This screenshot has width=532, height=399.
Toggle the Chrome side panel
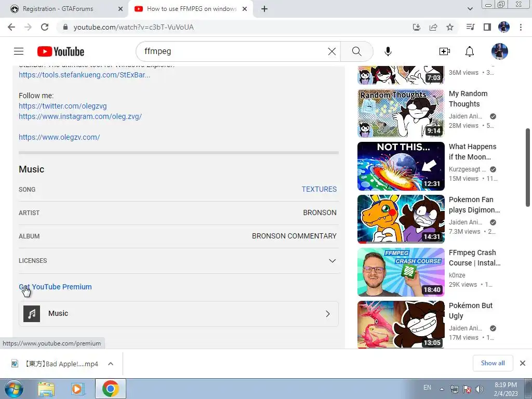click(x=487, y=27)
